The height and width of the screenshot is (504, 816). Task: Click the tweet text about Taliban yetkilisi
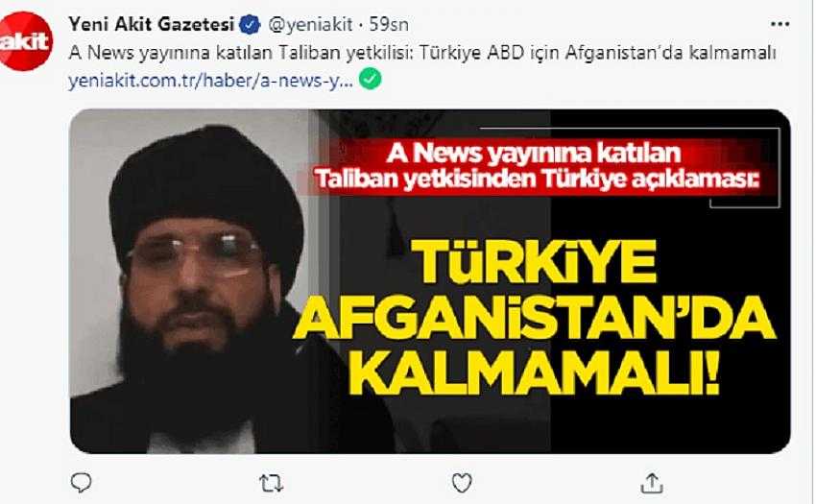point(422,53)
